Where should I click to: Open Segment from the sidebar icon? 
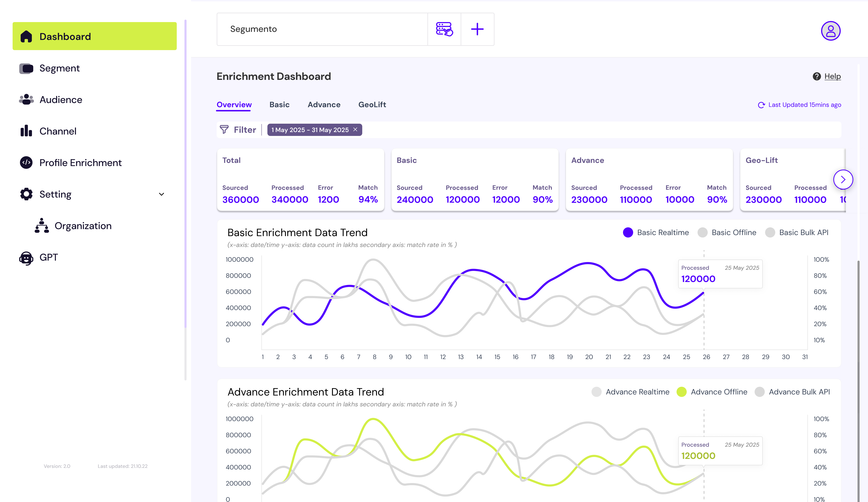tap(26, 68)
